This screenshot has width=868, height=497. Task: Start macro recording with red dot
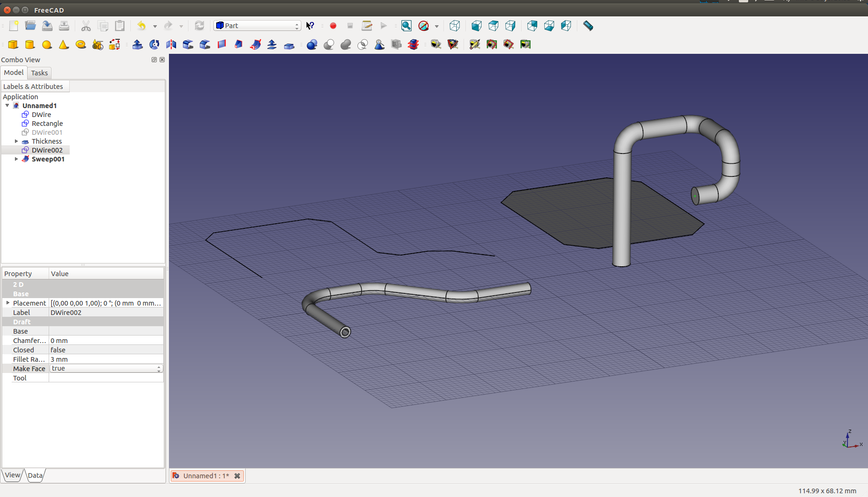[333, 26]
